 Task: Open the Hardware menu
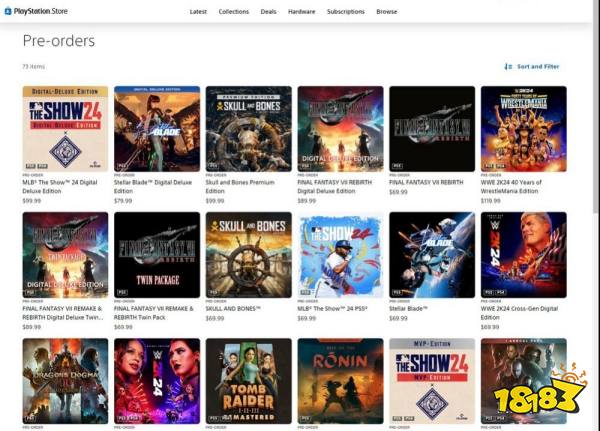302,12
